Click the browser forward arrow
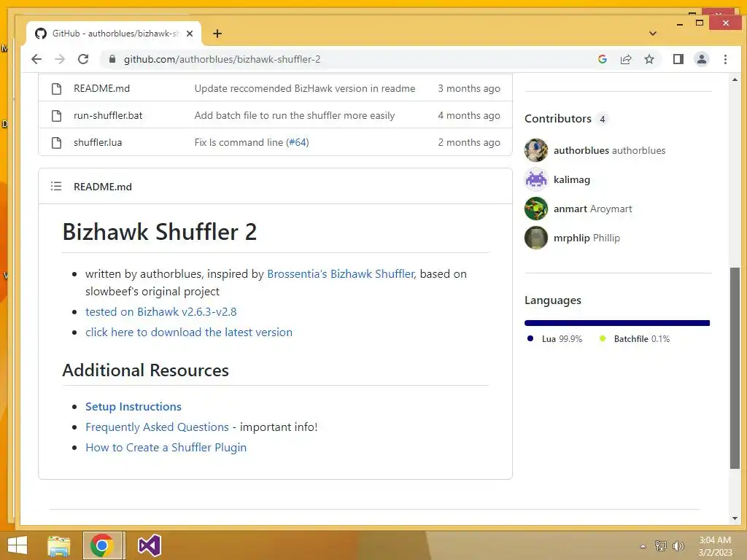Image resolution: width=747 pixels, height=560 pixels. click(x=60, y=59)
